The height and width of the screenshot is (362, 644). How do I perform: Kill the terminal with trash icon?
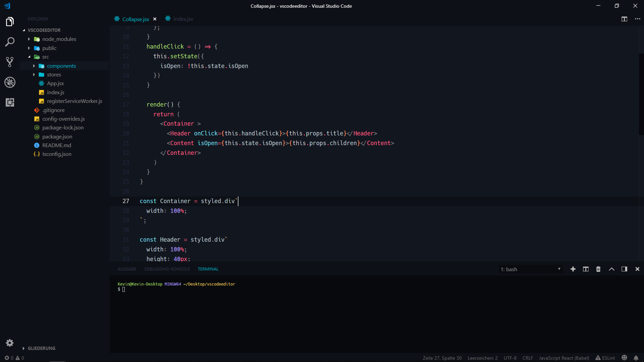click(598, 269)
